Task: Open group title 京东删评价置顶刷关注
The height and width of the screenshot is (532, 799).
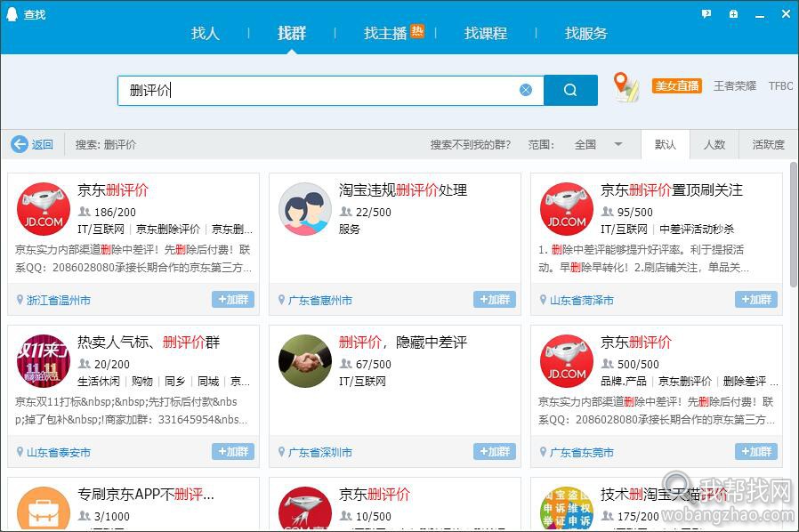Action: point(671,190)
